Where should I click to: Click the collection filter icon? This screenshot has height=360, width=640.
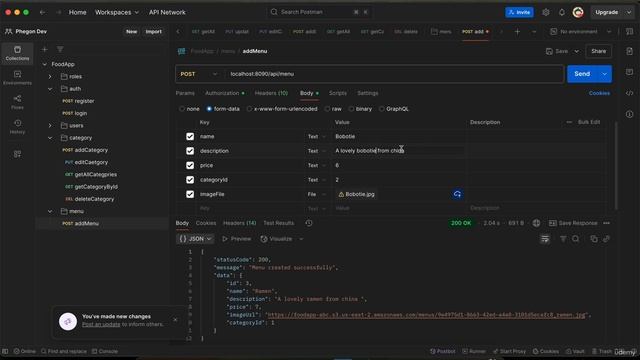pos(60,49)
